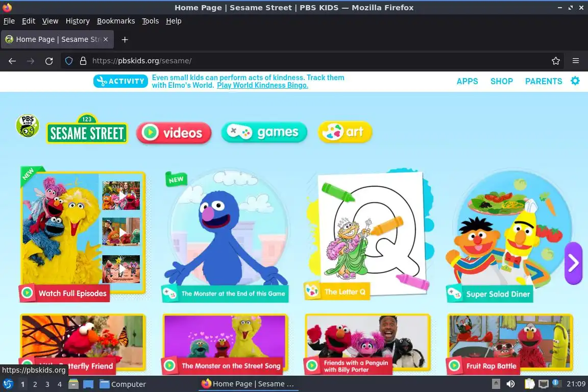Screen dimensions: 588x392
Task: Switch to workspace 4 in the taskbar
Action: 60,384
